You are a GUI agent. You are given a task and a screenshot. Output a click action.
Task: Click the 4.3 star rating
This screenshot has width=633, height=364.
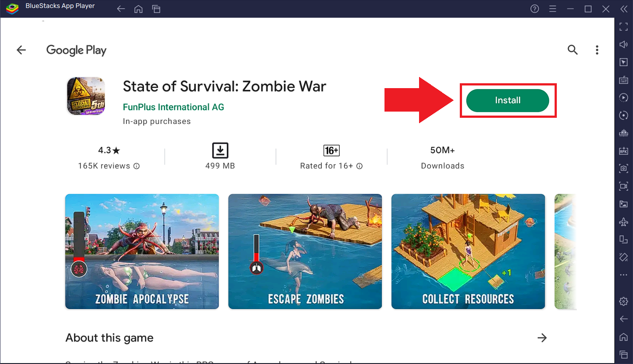[x=109, y=151]
